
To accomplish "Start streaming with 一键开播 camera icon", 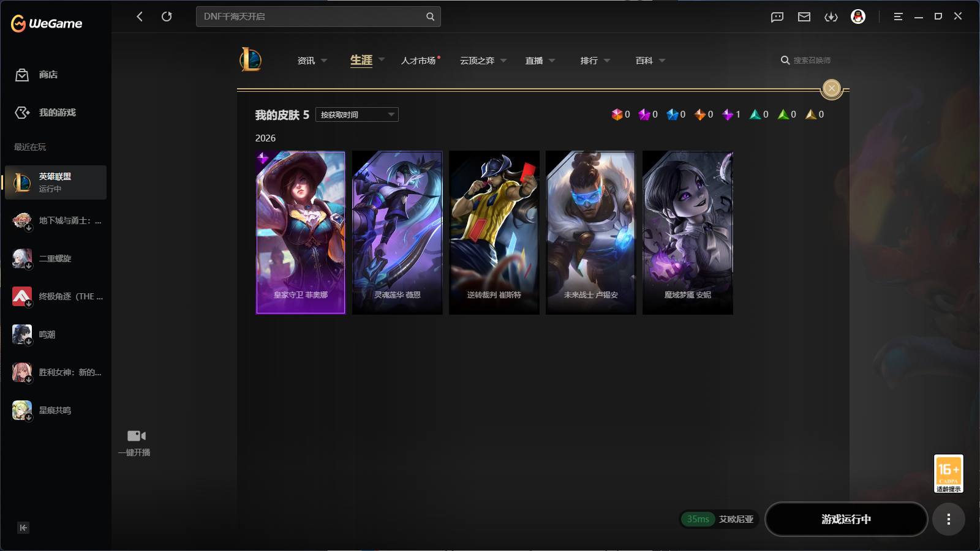I will click(136, 436).
